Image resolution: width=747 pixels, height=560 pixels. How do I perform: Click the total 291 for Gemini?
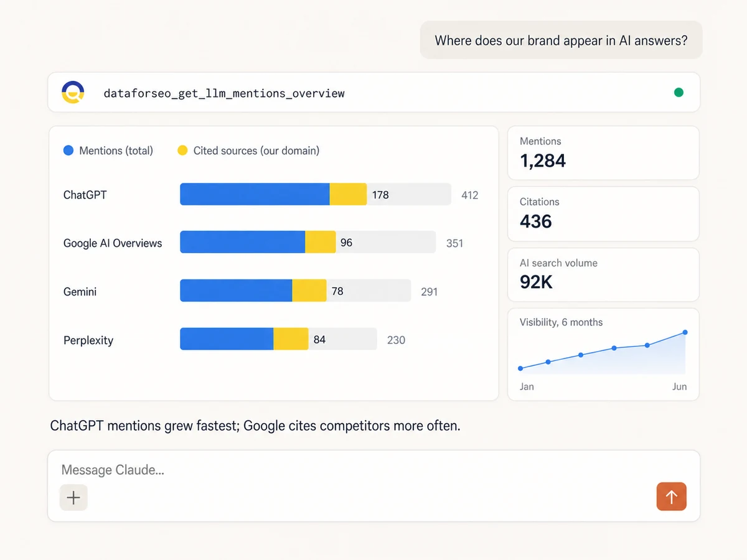(x=430, y=291)
